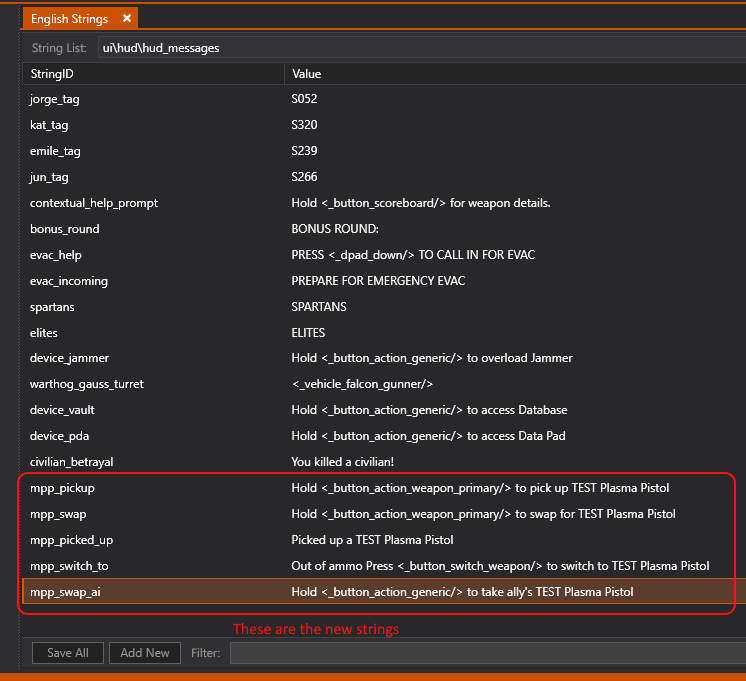The width and height of the screenshot is (746, 681).
Task: Focus the Filter input field
Action: point(488,653)
